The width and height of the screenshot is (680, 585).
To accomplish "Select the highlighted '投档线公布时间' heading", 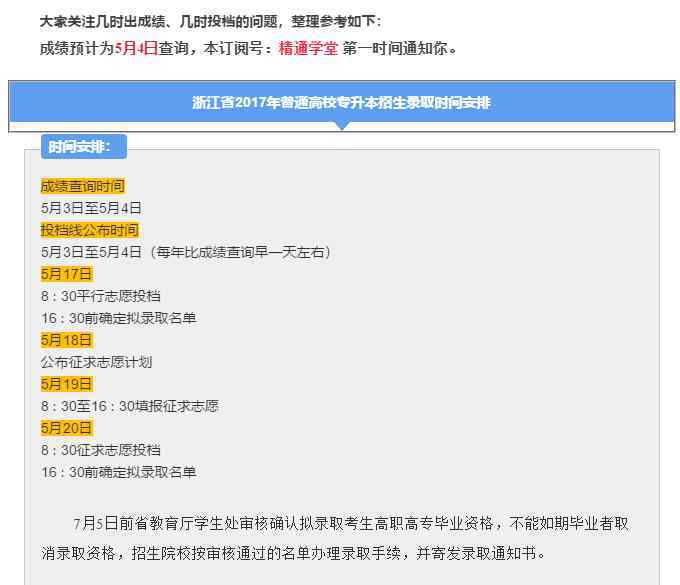I will [89, 230].
